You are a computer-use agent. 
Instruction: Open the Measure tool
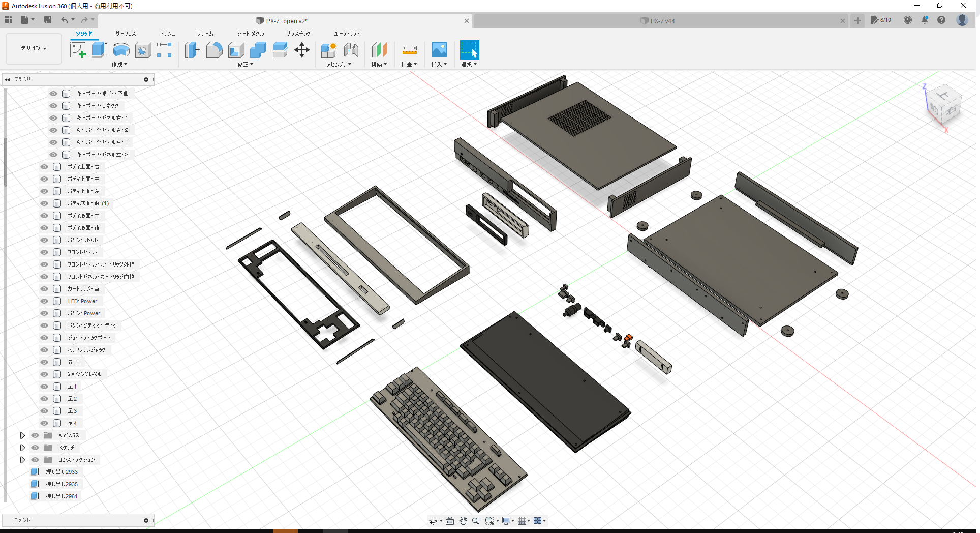(409, 49)
